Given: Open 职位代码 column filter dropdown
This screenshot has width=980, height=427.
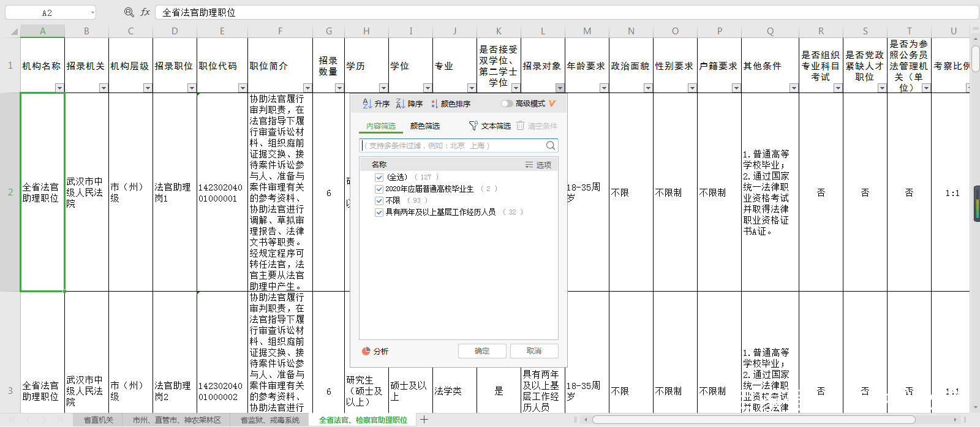Looking at the screenshot, I should coord(243,88).
